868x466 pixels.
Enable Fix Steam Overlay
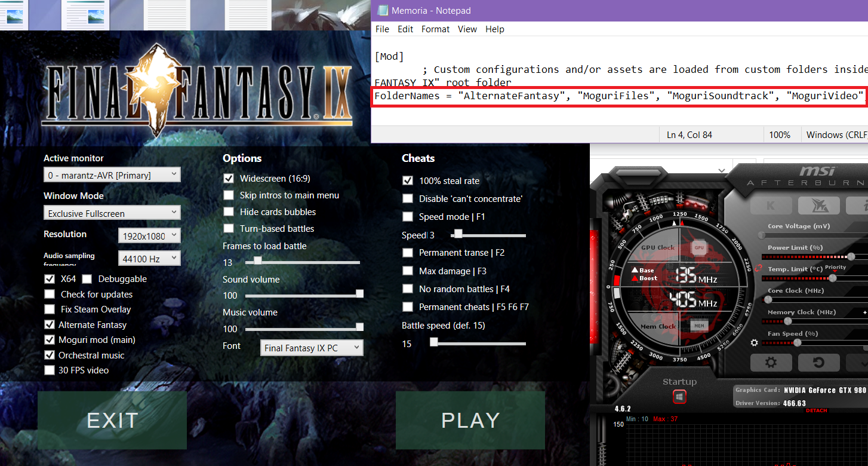coord(49,309)
